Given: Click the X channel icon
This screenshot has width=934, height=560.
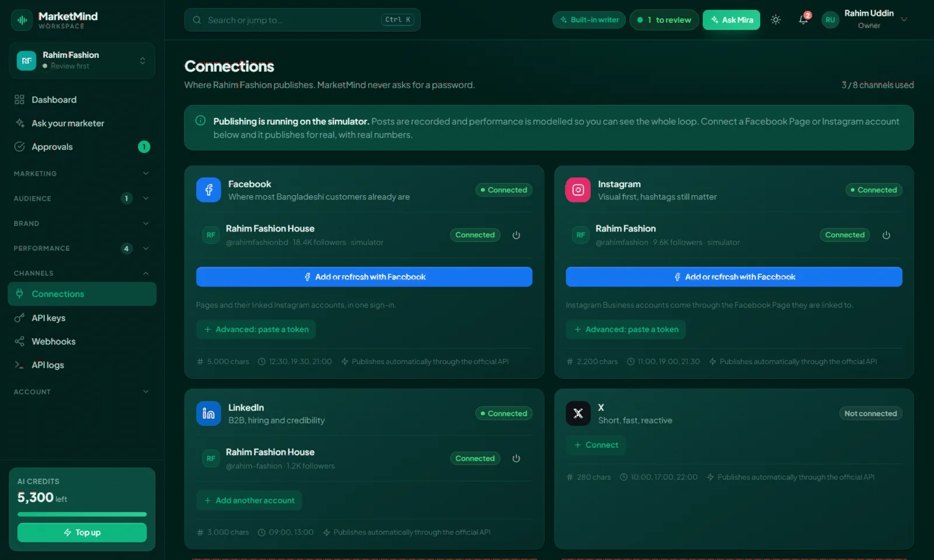Looking at the screenshot, I should (578, 413).
